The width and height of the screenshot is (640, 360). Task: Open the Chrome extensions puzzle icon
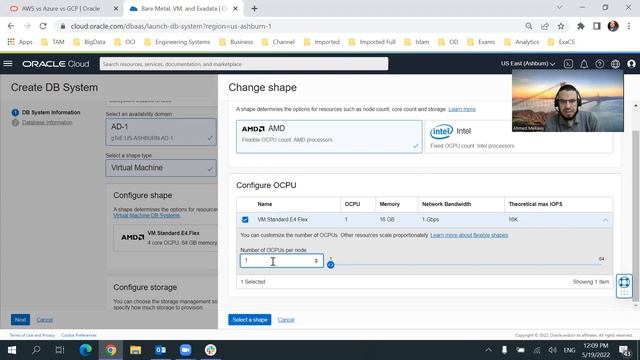[x=580, y=26]
